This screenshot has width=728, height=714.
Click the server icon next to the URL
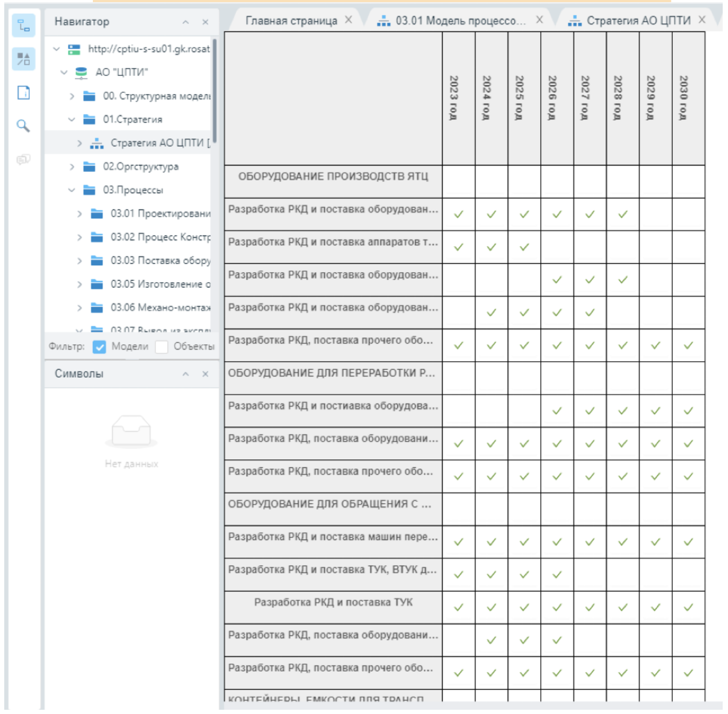(x=74, y=49)
